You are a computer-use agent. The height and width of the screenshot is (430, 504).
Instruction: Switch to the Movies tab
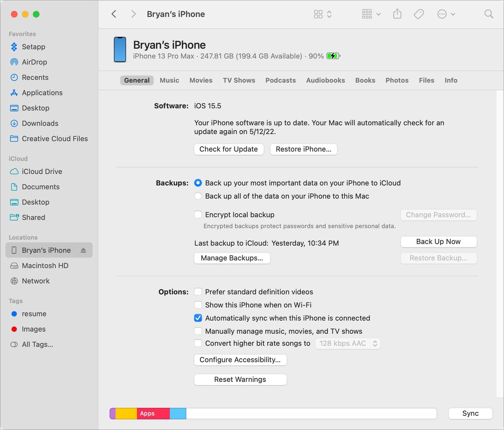click(x=201, y=80)
